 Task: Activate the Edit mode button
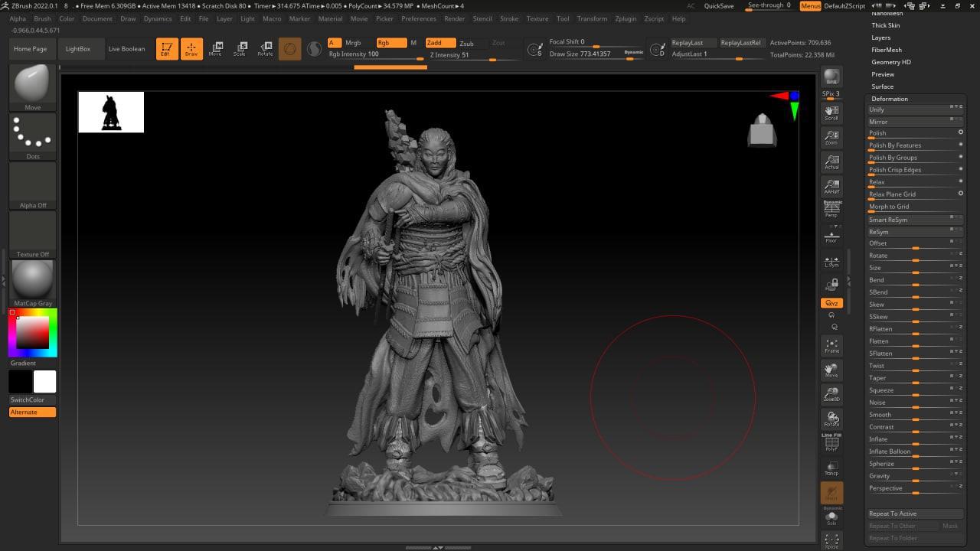tap(167, 49)
